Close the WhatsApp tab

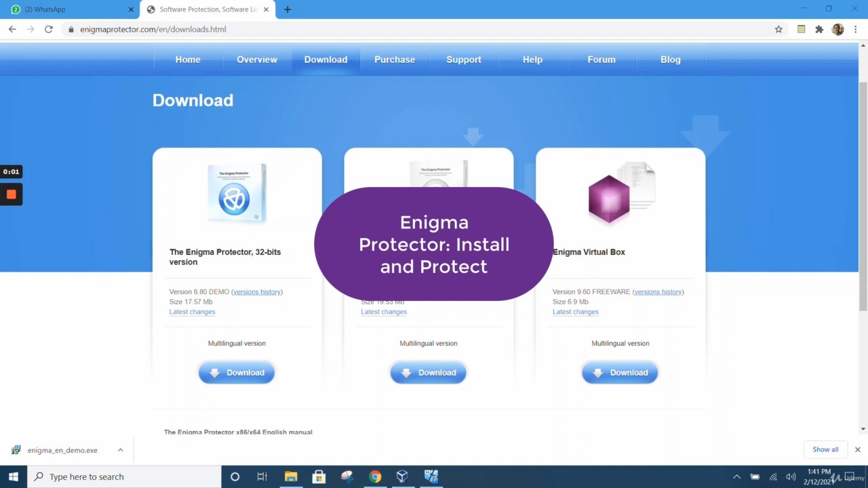[x=131, y=9]
